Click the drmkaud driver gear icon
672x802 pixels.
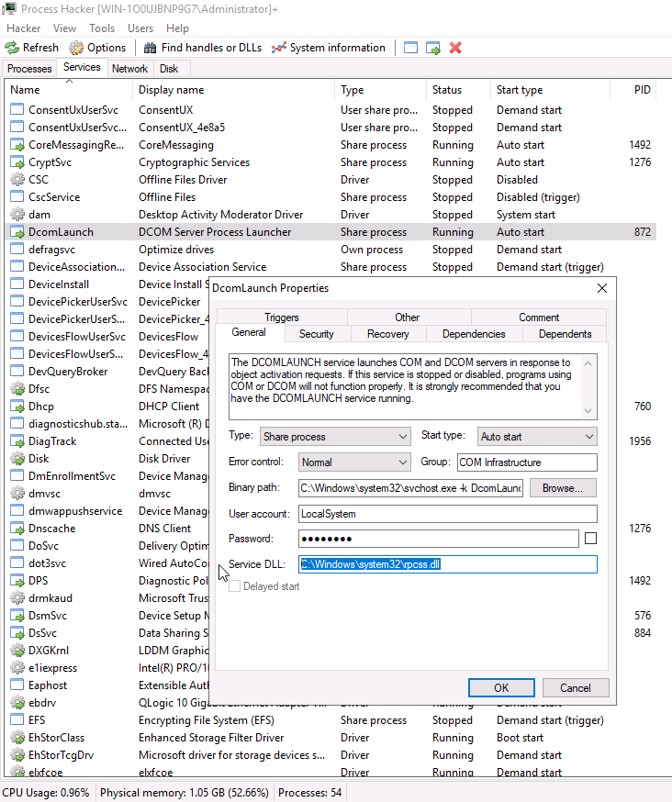pyautogui.click(x=17, y=598)
